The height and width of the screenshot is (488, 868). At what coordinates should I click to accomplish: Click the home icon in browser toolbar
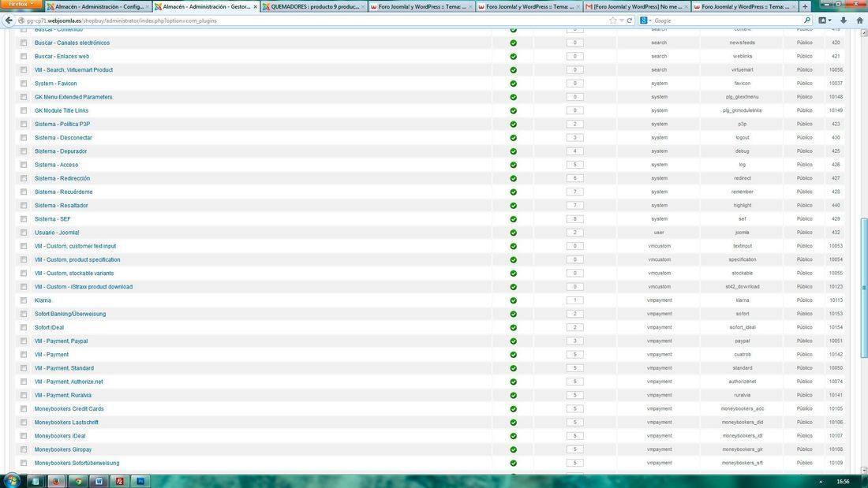(x=859, y=20)
